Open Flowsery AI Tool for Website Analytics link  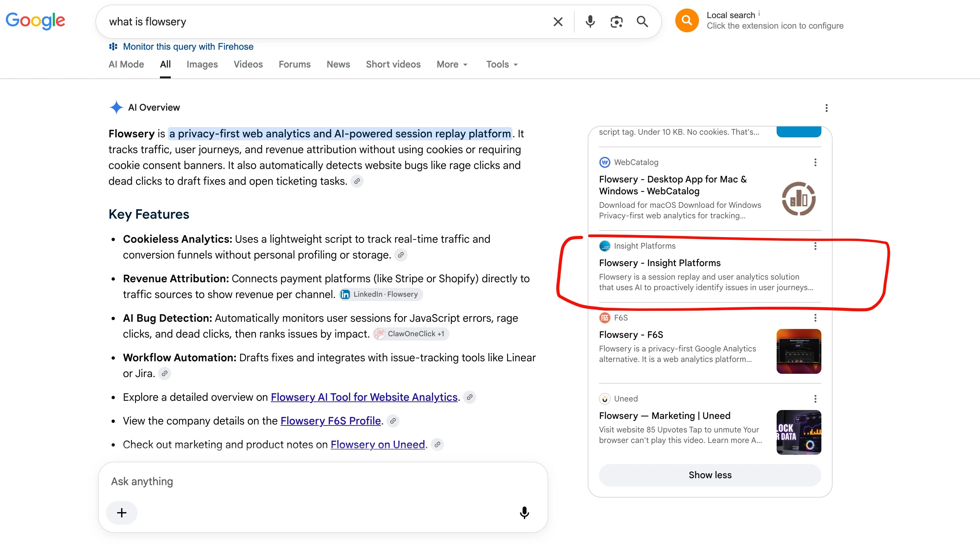[364, 397]
